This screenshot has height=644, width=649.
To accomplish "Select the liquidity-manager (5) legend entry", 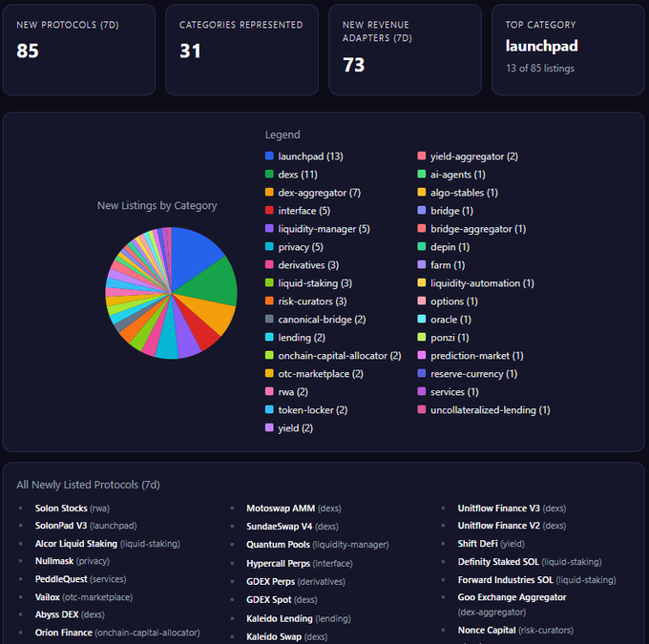I will click(x=318, y=229).
